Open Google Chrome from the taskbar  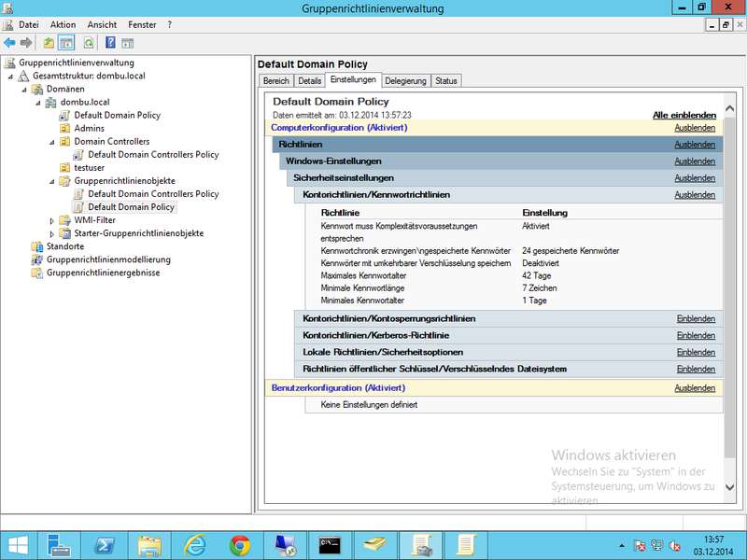tap(239, 543)
